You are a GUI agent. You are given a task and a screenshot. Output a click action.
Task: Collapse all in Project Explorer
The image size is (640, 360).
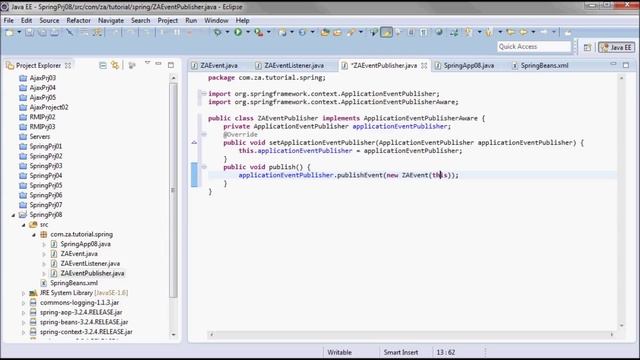coord(103,65)
